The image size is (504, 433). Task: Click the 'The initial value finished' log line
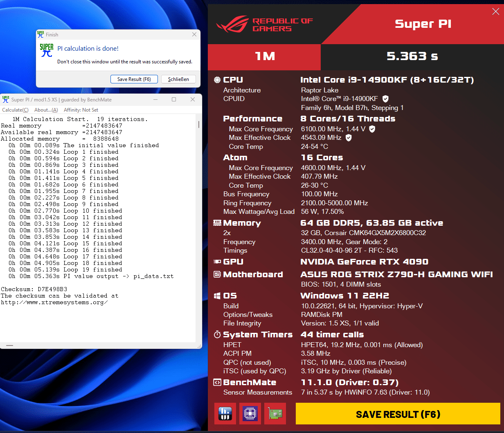84,145
